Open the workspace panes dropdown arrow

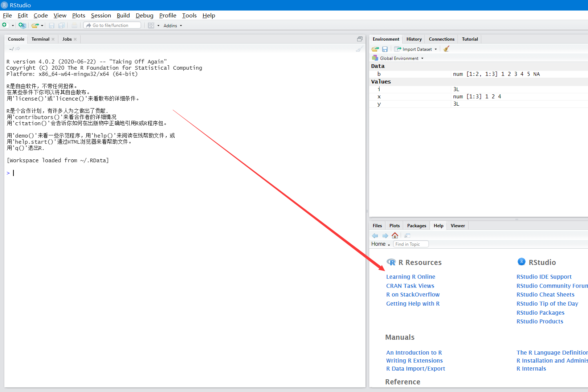tap(158, 25)
